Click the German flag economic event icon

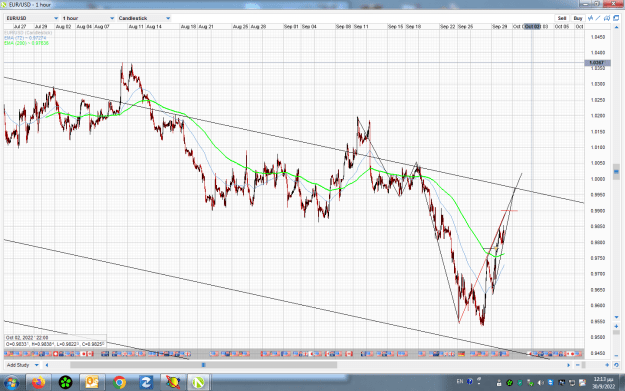[x=462, y=354]
